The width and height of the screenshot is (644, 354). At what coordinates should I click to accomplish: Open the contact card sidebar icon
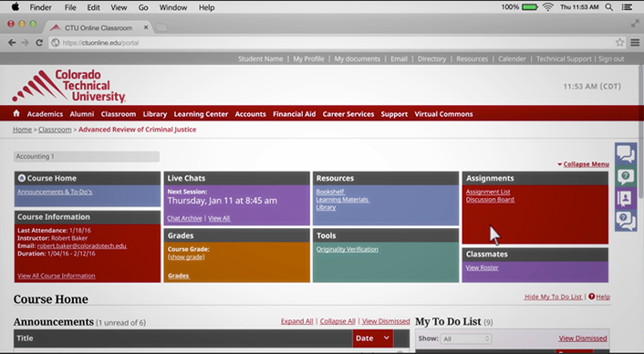(x=626, y=199)
